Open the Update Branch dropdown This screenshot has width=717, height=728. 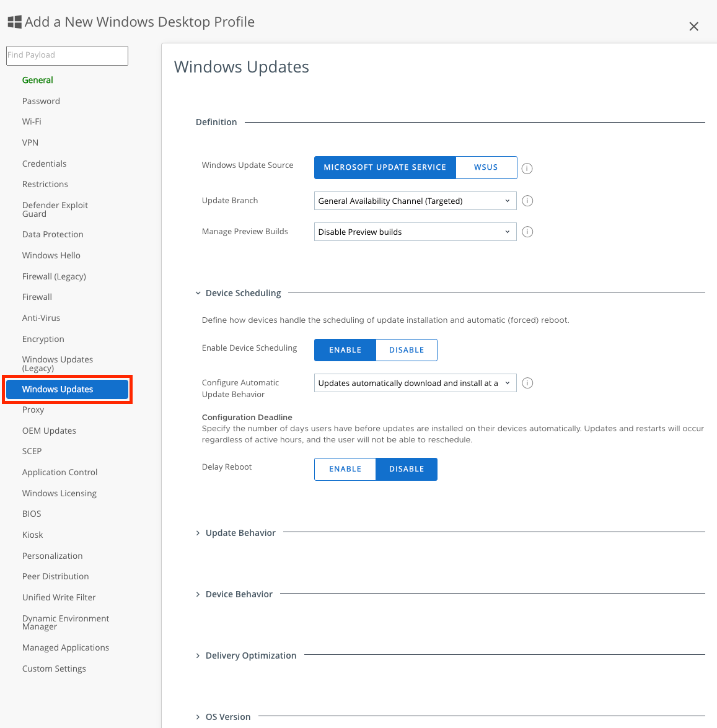click(415, 201)
